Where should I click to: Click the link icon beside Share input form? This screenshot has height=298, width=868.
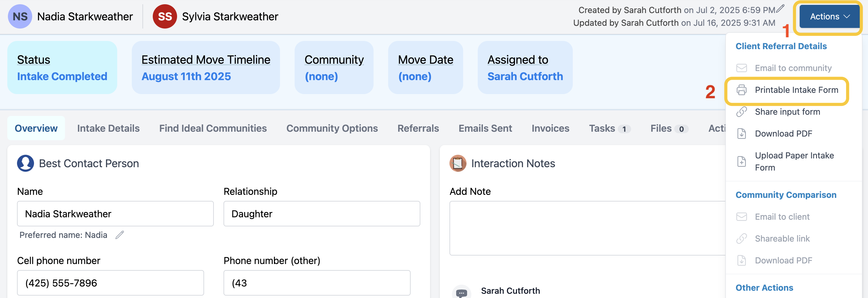(x=741, y=112)
